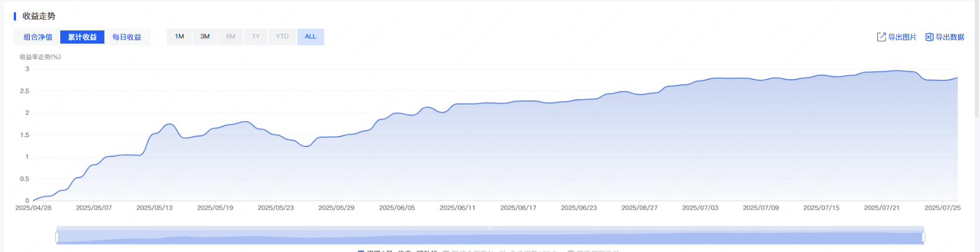Viewport: 980px width, 252px height.
Task: Click the small grip atop the range slider
Action: pyautogui.click(x=490, y=228)
